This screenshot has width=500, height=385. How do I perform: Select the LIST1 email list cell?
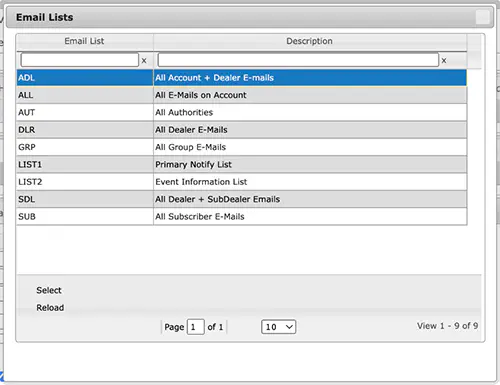85,164
